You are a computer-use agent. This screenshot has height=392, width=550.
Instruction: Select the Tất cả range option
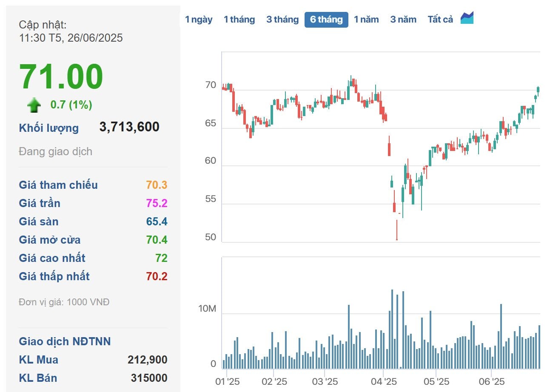pyautogui.click(x=440, y=20)
